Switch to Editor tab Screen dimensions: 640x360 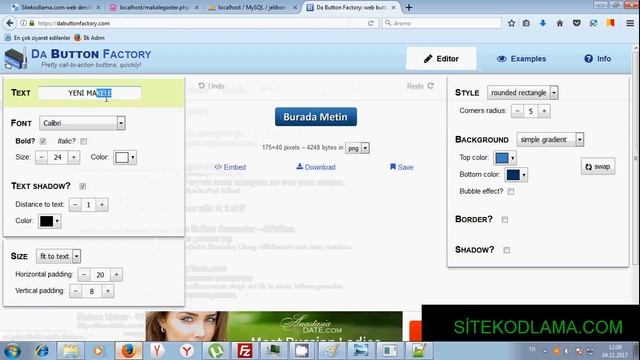pos(441,59)
